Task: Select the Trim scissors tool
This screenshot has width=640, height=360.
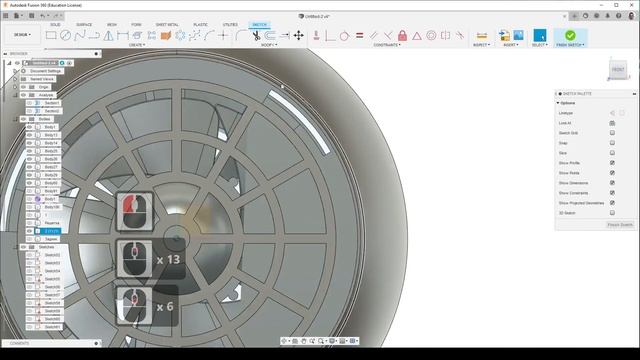Action: coord(256,36)
